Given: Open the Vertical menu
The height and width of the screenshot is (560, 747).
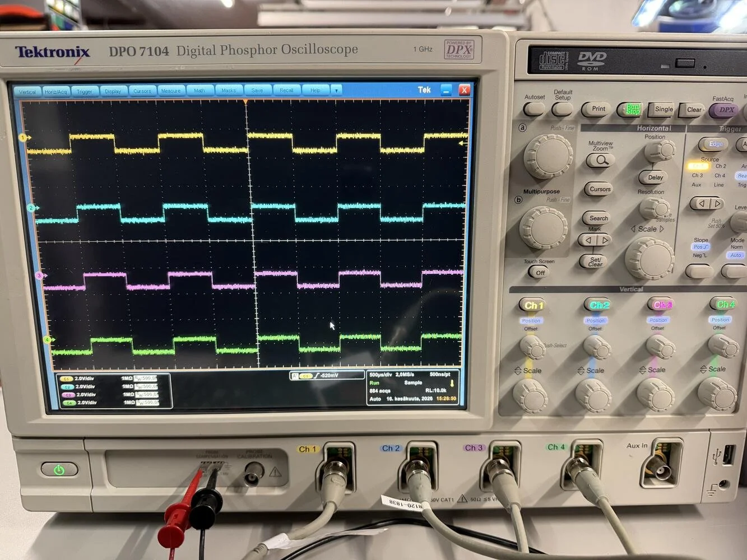Looking at the screenshot, I should (x=27, y=91).
